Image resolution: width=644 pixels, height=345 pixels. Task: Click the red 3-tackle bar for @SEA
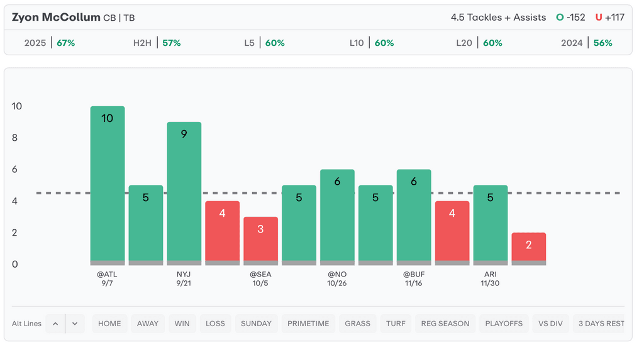pyautogui.click(x=260, y=240)
